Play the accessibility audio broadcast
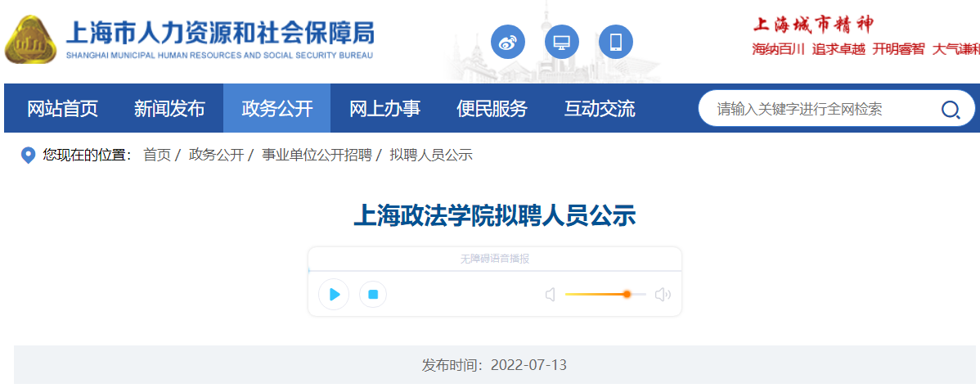This screenshot has width=980, height=388. point(334,294)
